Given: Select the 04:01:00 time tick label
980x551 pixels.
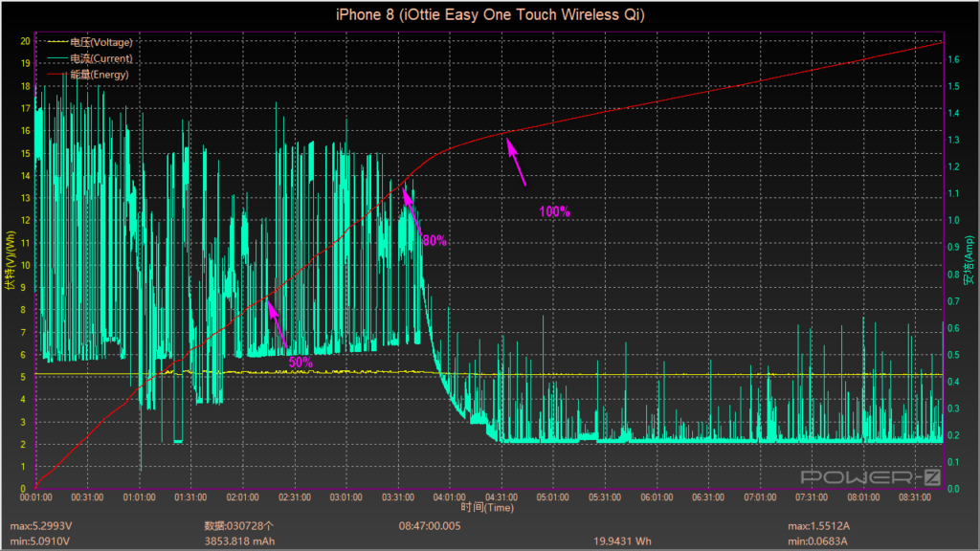Looking at the screenshot, I should point(450,497).
